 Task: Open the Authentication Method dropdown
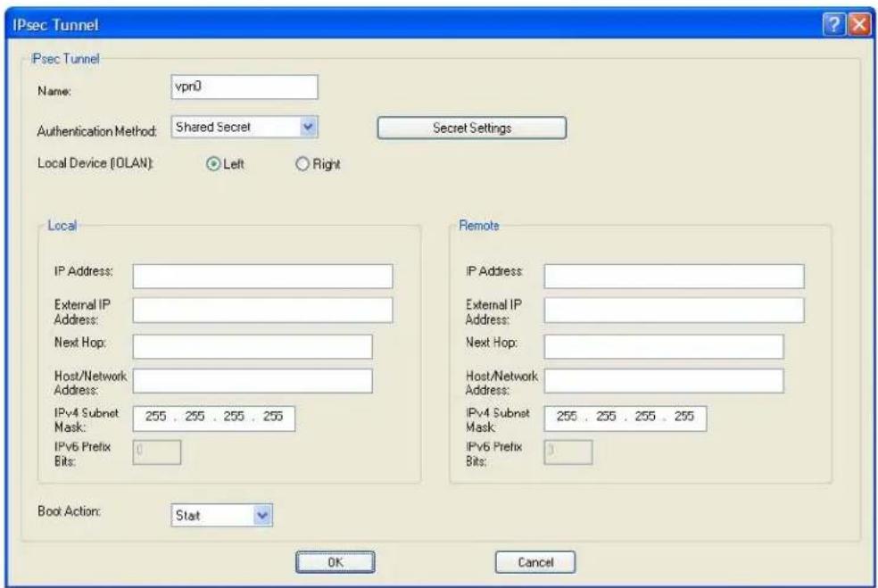[244, 127]
